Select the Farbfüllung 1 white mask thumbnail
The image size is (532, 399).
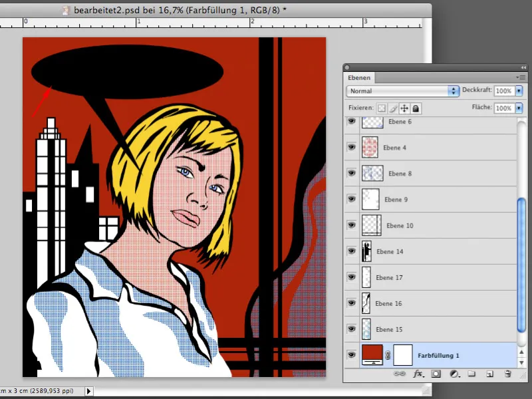403,355
